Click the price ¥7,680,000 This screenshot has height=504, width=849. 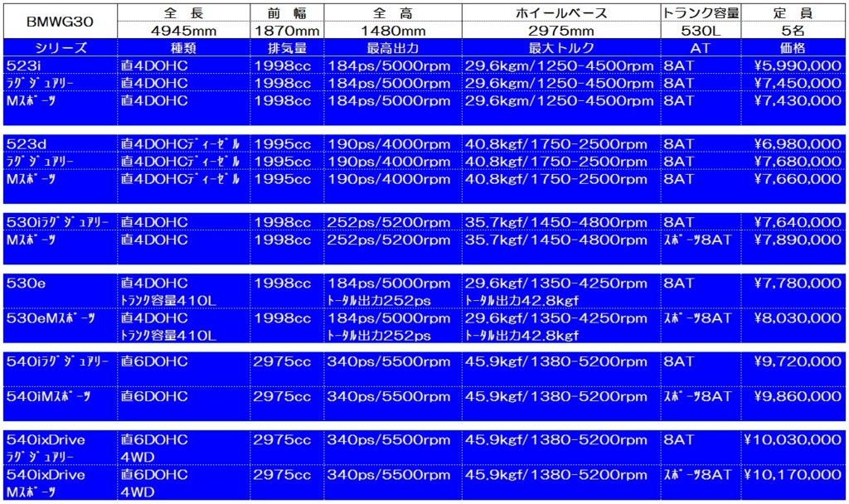(x=798, y=162)
